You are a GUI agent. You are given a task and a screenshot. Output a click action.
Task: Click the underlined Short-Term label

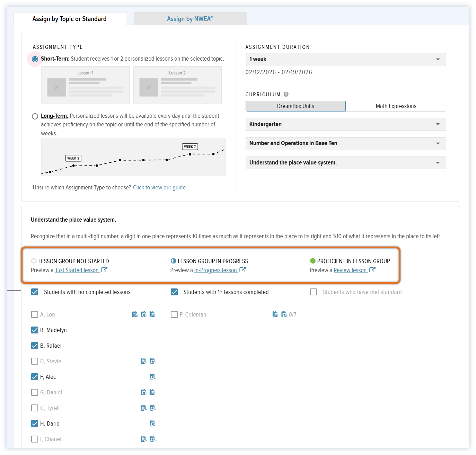[x=55, y=59]
